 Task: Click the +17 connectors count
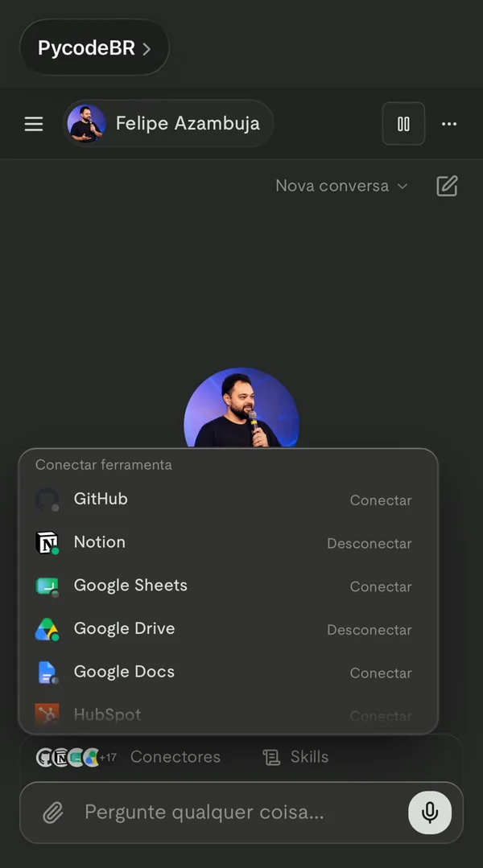tap(108, 757)
